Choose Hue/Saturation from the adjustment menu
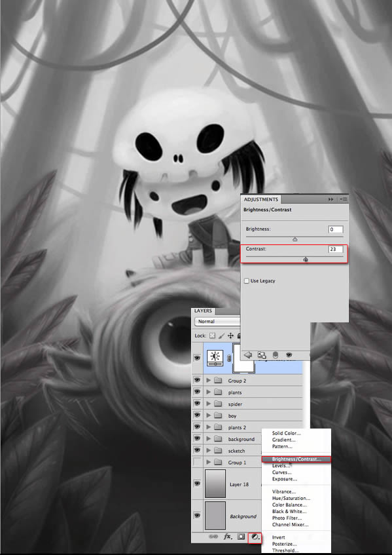This screenshot has width=392, height=555. click(291, 498)
